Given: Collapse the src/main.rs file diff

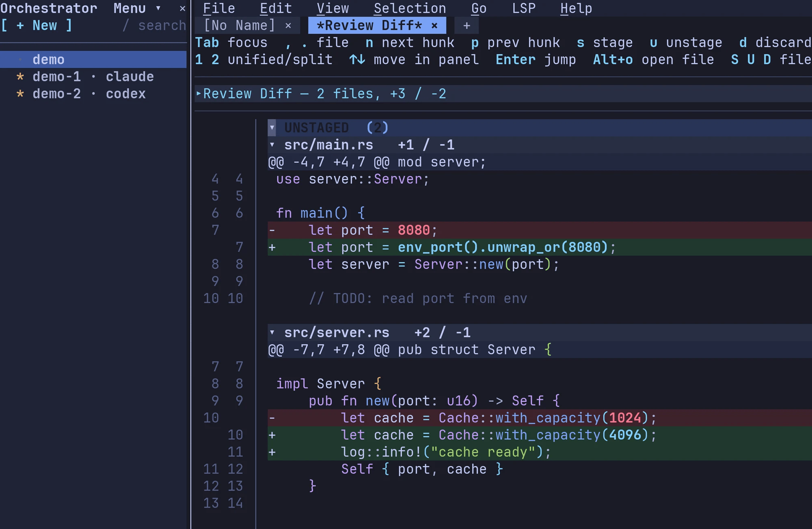Looking at the screenshot, I should coord(272,145).
